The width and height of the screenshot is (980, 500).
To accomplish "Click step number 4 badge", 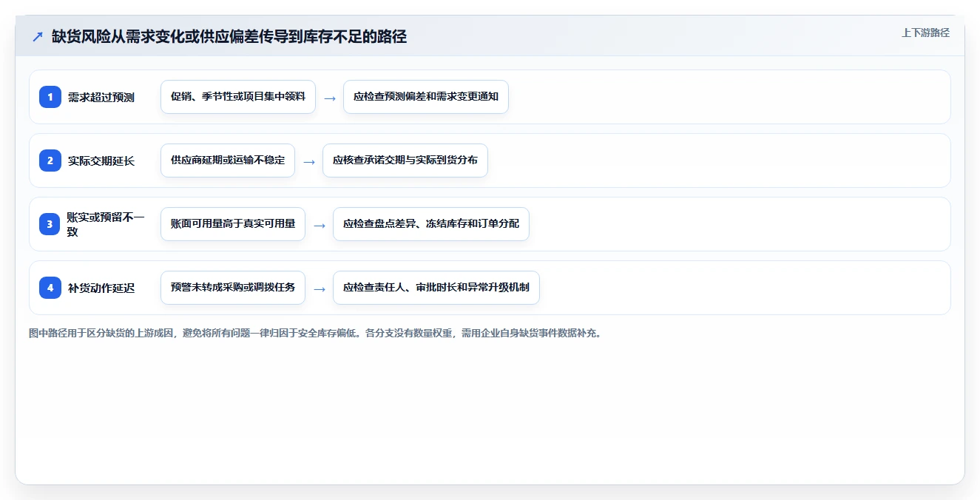I will [50, 288].
